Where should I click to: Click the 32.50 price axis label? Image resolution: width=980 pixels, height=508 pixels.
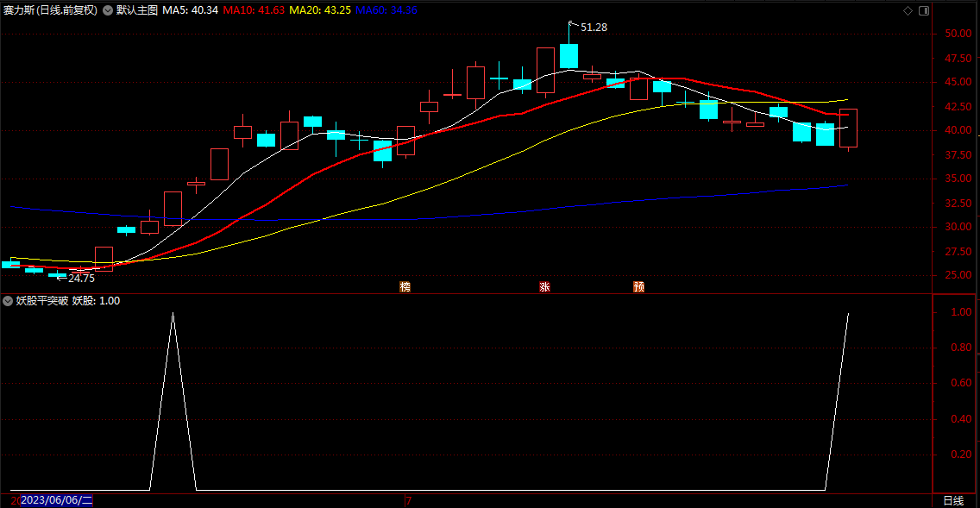[958, 204]
